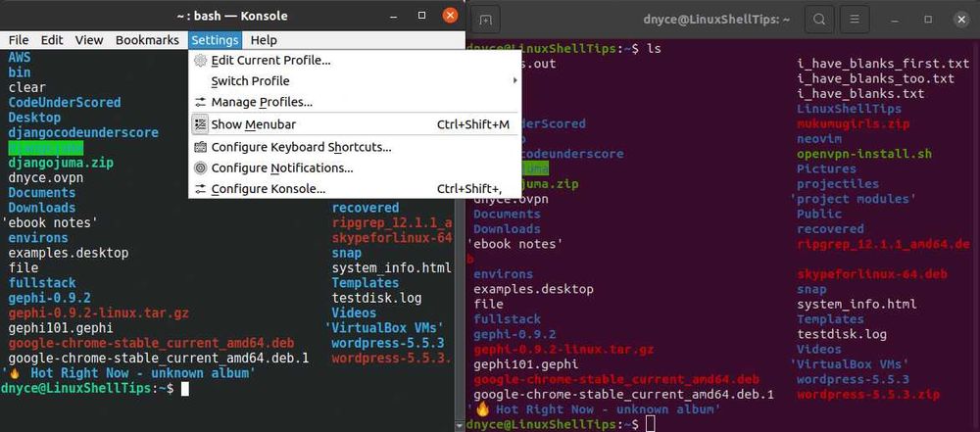Click the keyboard icon beside Configure Keyboard Shortcuts
Viewport: 980px width, 432px height.
200,148
